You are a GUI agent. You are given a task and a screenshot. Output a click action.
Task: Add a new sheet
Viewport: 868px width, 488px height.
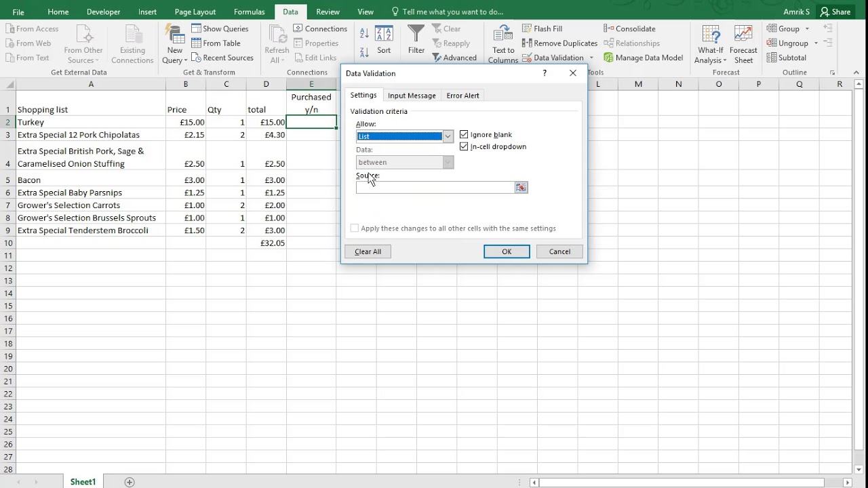(x=130, y=482)
